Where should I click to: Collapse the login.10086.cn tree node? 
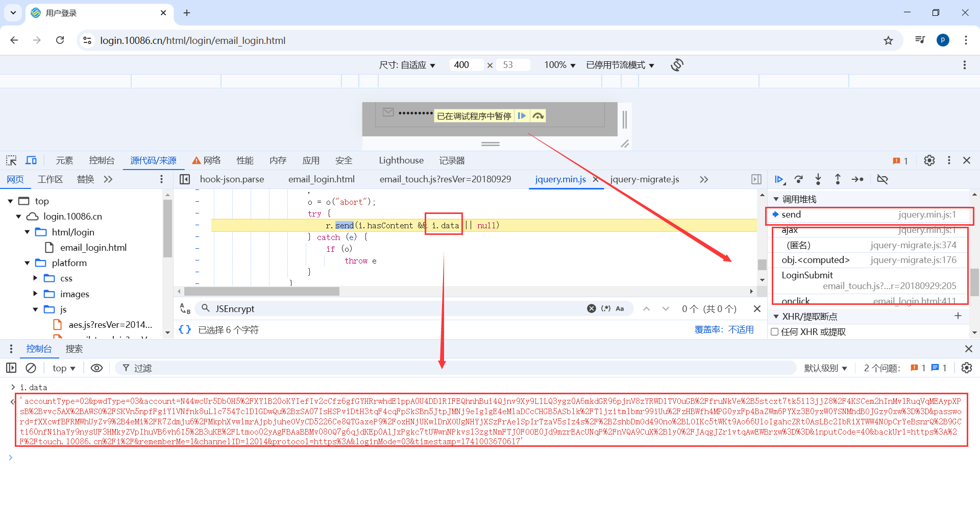[19, 217]
